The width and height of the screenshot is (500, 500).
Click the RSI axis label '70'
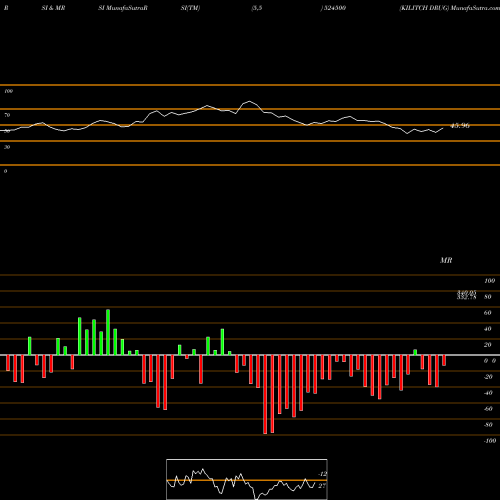coord(7,115)
